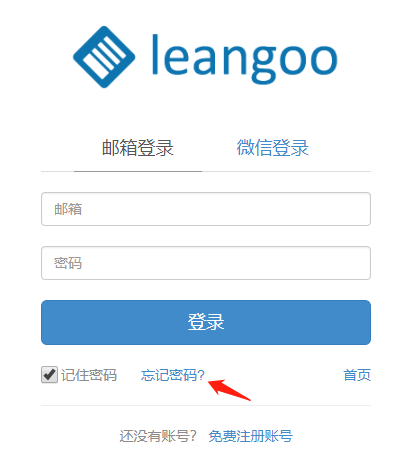
Task: Switch to the 微信登录 tab
Action: [273, 148]
